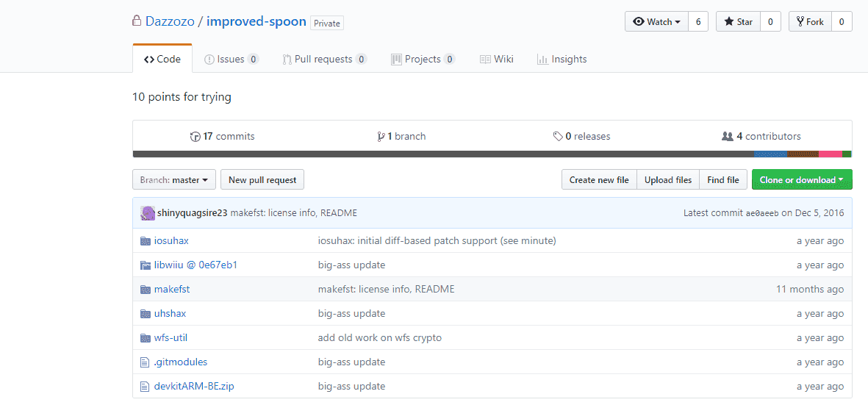Click the commits history clock icon

click(x=195, y=137)
